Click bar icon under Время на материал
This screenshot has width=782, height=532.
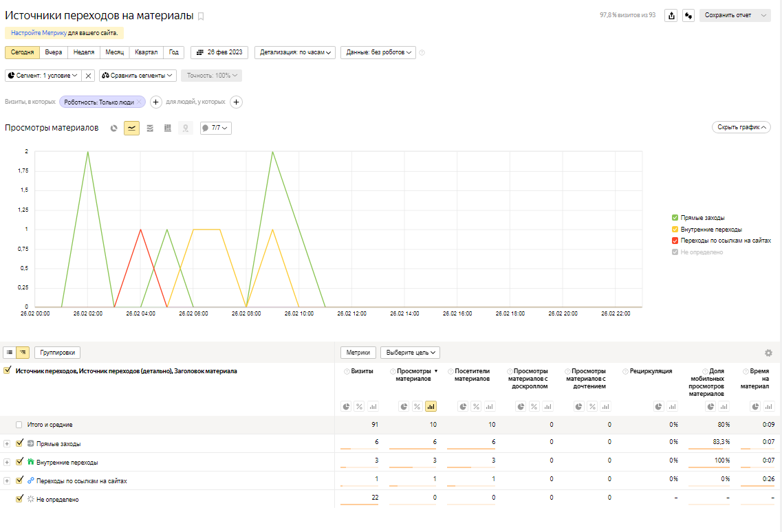(769, 407)
